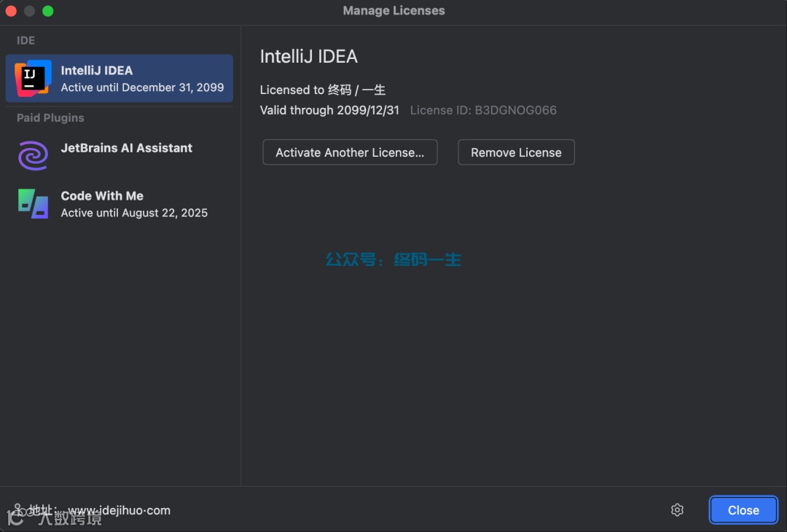Click the AI Assistant spiral icon
Image resolution: width=787 pixels, height=532 pixels.
pyautogui.click(x=33, y=155)
